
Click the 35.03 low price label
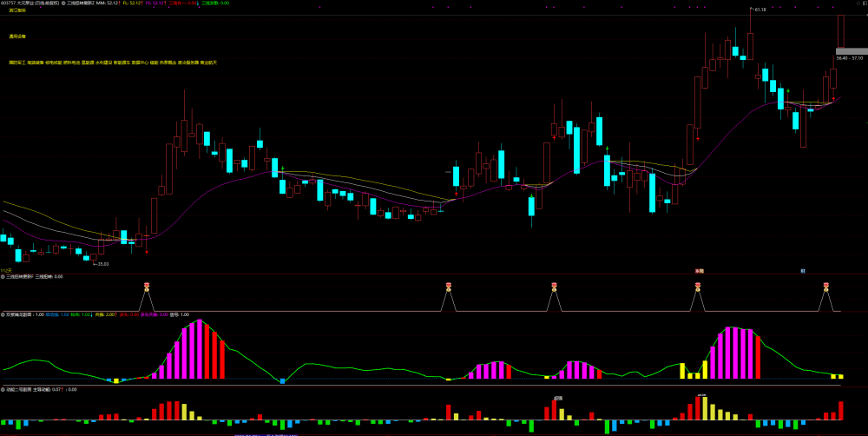tap(102, 264)
